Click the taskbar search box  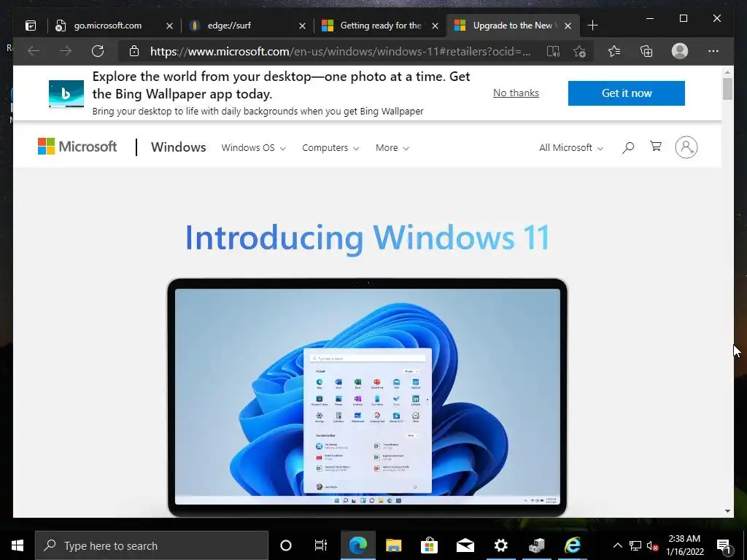[152, 545]
